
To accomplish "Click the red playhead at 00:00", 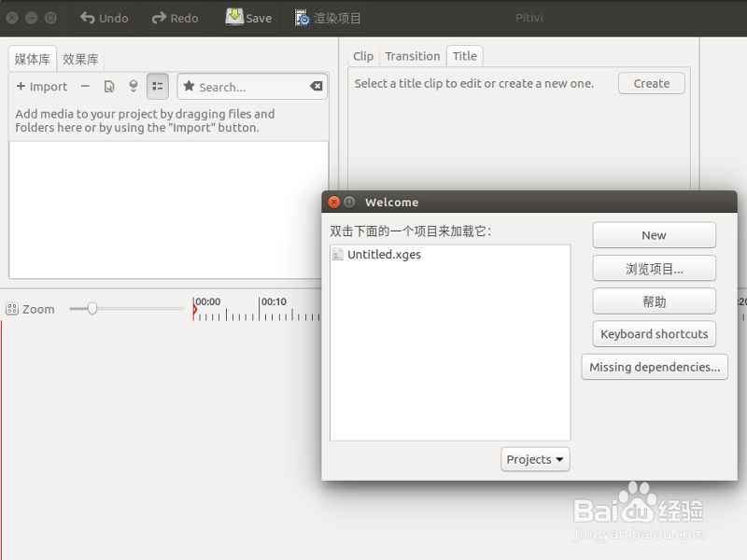I will click(195, 310).
